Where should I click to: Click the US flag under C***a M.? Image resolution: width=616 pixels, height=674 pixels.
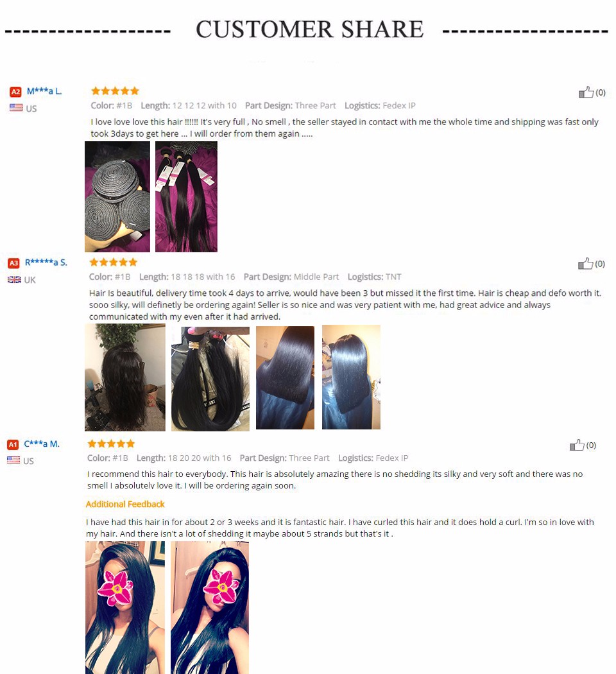[x=13, y=460]
